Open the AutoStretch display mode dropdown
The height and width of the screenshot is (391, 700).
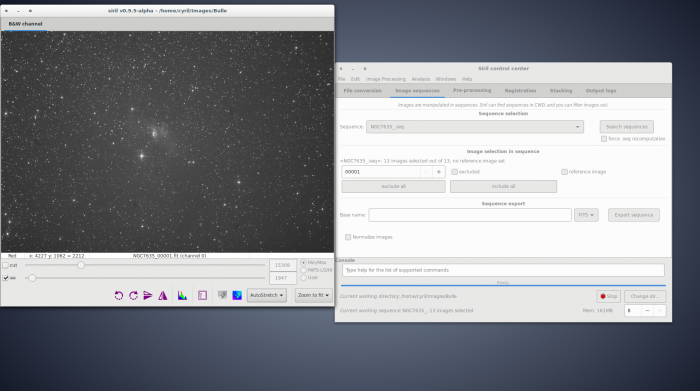click(x=267, y=295)
